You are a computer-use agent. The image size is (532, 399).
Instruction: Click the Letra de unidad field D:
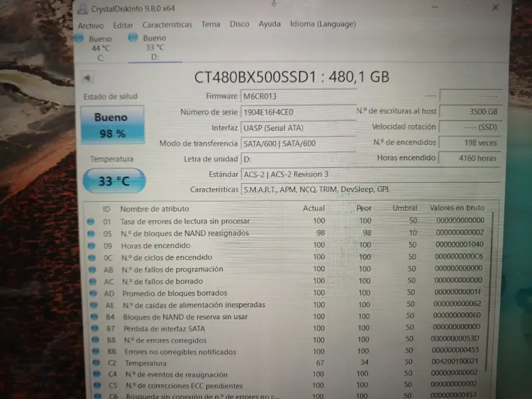click(x=298, y=159)
